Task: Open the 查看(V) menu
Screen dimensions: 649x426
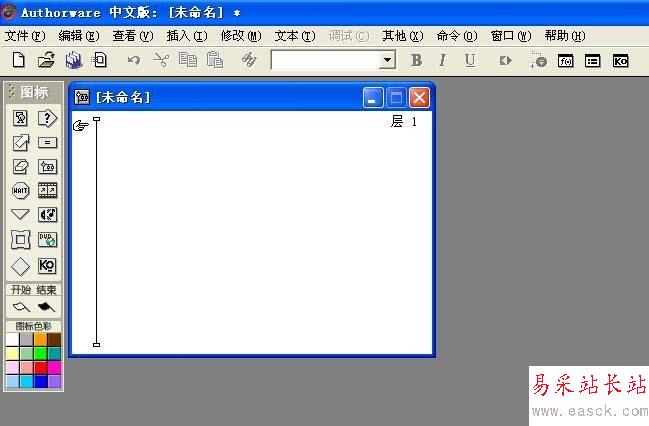Action: pyautogui.click(x=132, y=36)
